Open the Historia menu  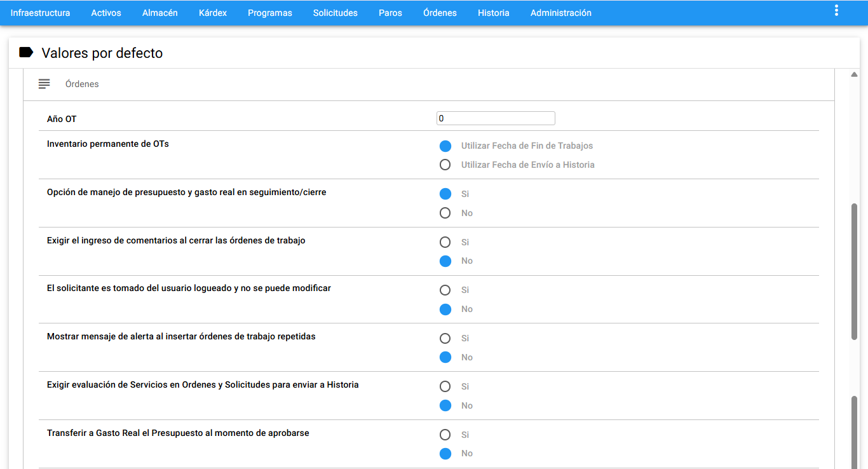[x=494, y=13]
